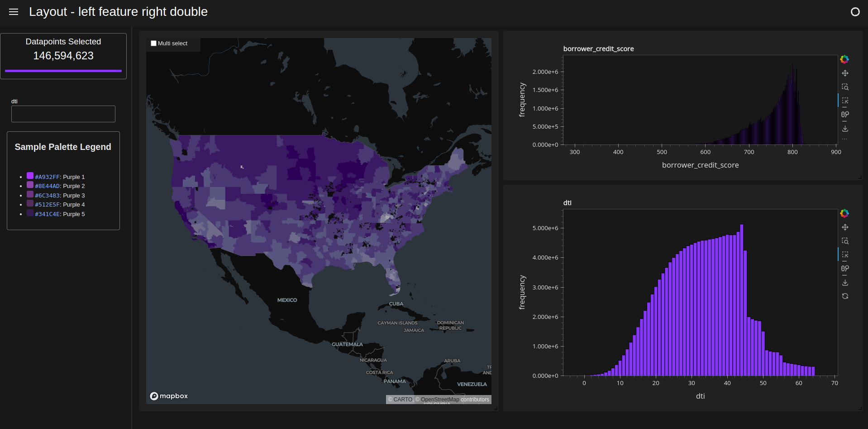This screenshot has width=868, height=429.
Task: Click the #6C3483 Purple 3 swatch
Action: point(30,194)
